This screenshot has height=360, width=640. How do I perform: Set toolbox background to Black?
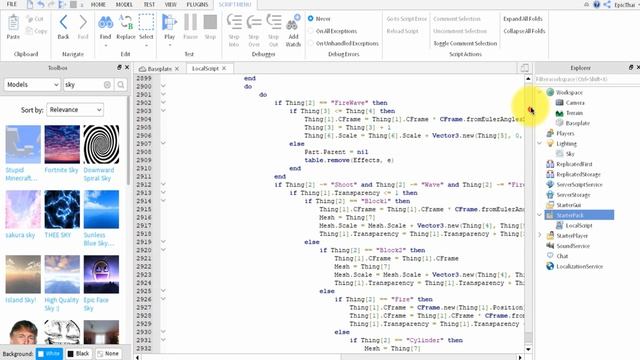tap(78, 353)
